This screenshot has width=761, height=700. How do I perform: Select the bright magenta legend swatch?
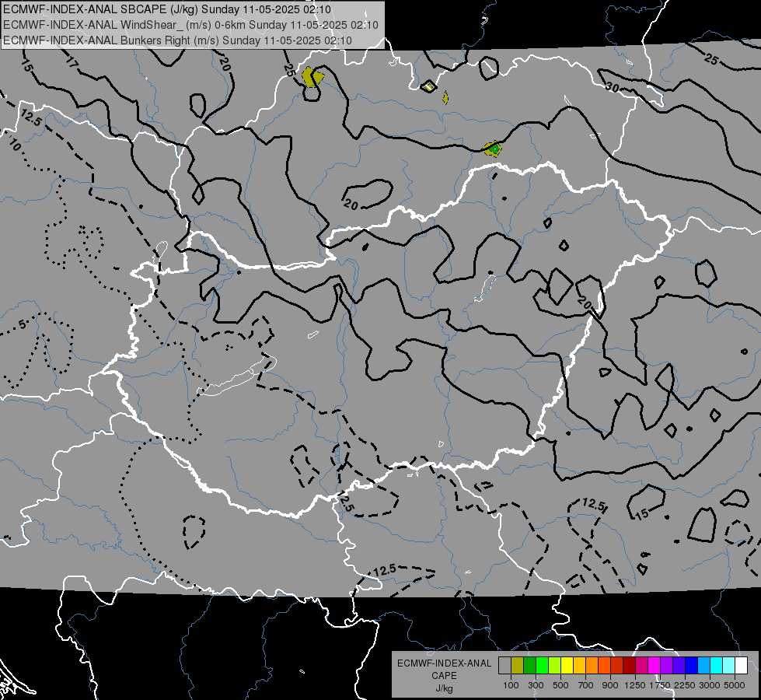click(x=655, y=665)
